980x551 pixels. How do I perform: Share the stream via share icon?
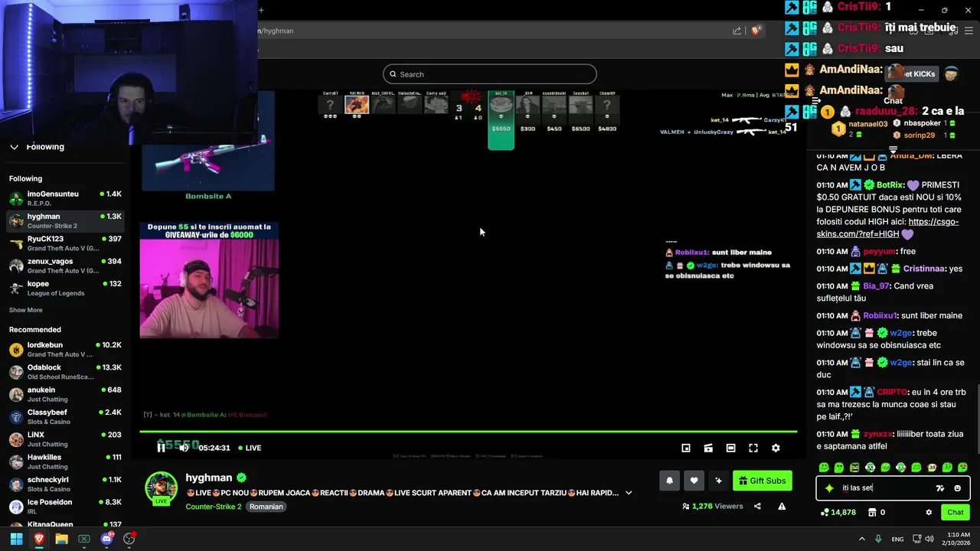[757, 506]
